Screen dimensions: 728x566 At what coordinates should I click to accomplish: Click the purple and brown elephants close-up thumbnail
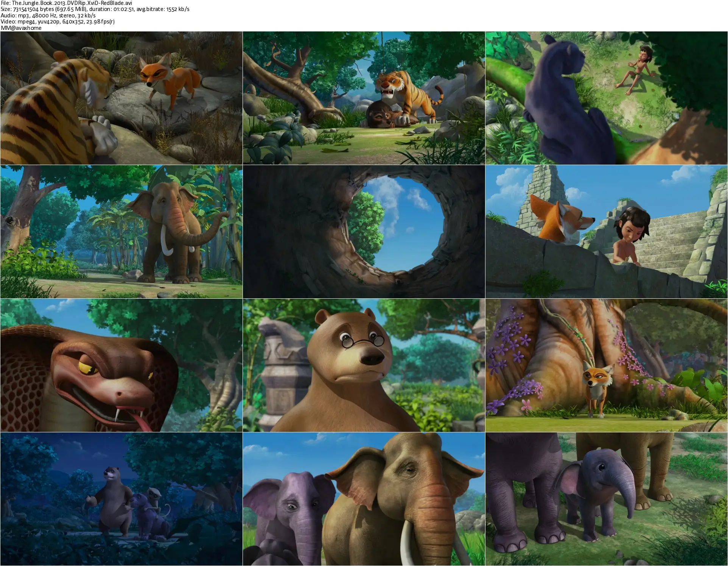click(364, 499)
